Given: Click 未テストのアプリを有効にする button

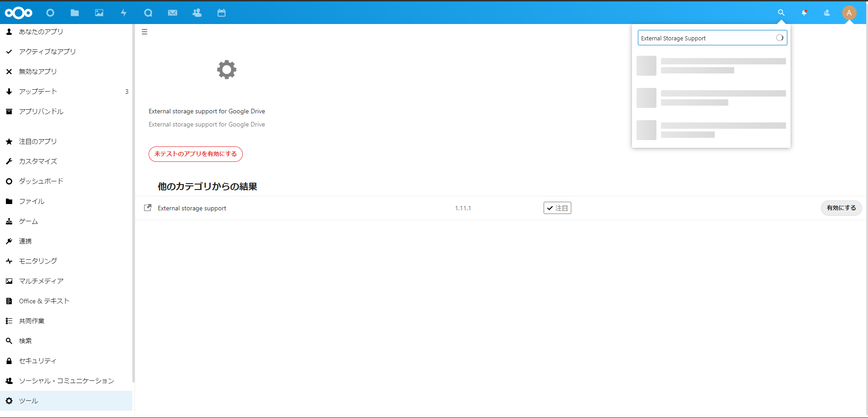Looking at the screenshot, I should (x=195, y=154).
